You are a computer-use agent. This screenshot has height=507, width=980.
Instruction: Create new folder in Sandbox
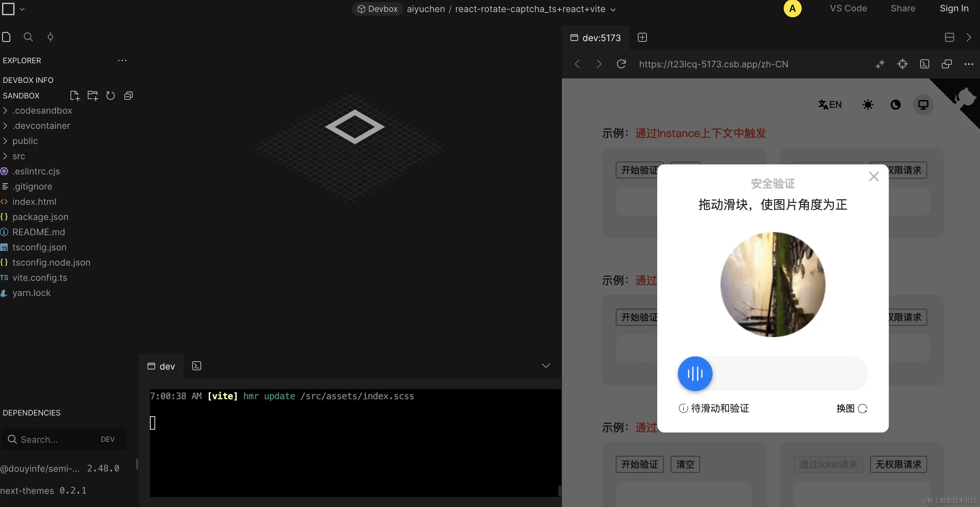93,96
